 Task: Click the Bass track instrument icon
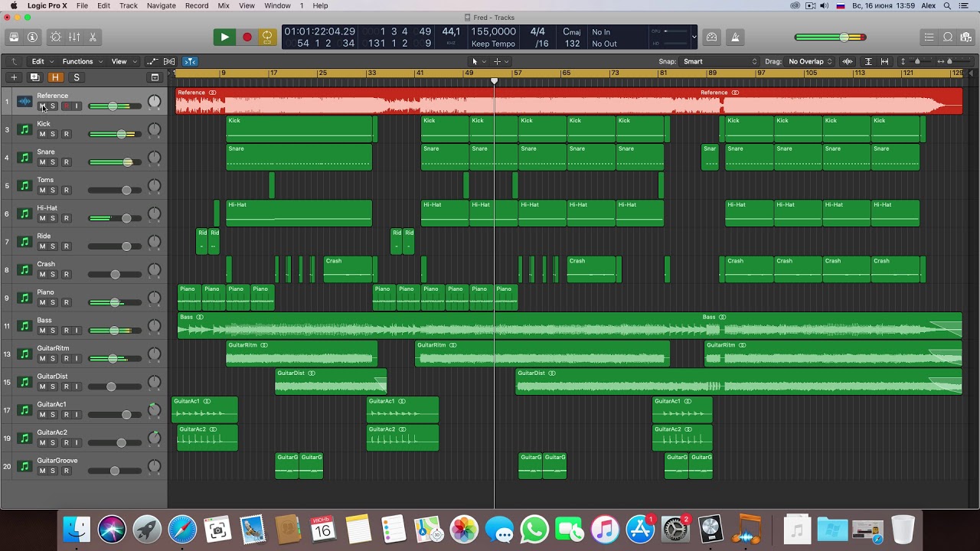(24, 326)
